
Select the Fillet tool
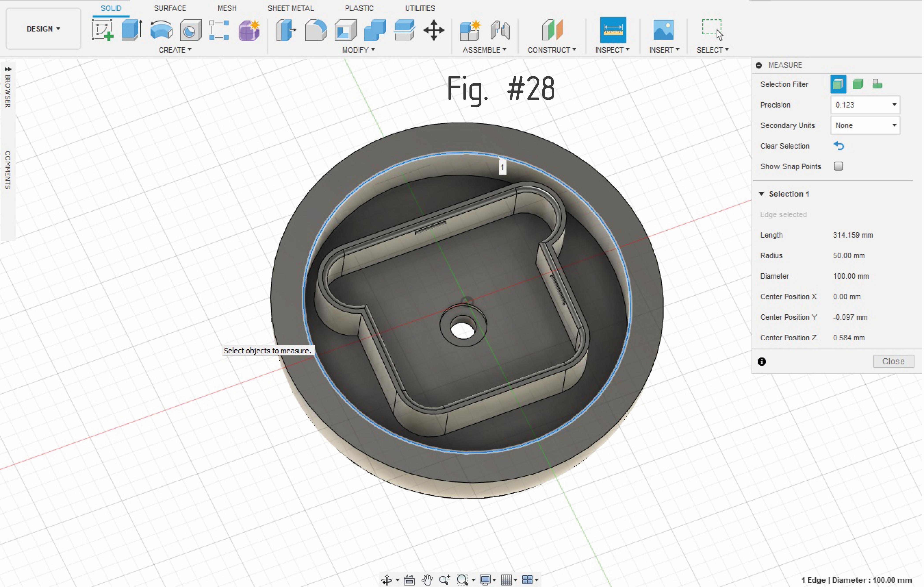(x=316, y=30)
